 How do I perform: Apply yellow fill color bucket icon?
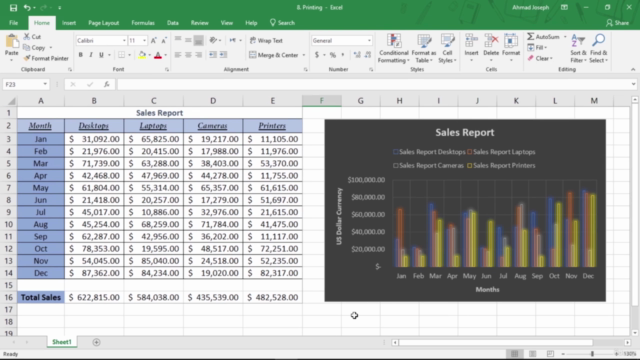(142, 55)
